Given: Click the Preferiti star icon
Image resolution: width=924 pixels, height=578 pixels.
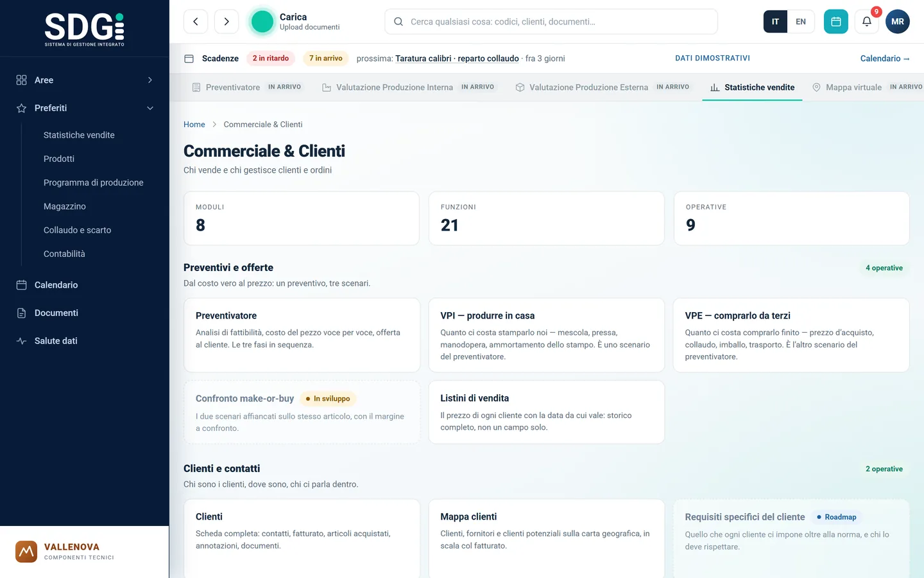Looking at the screenshot, I should (21, 109).
